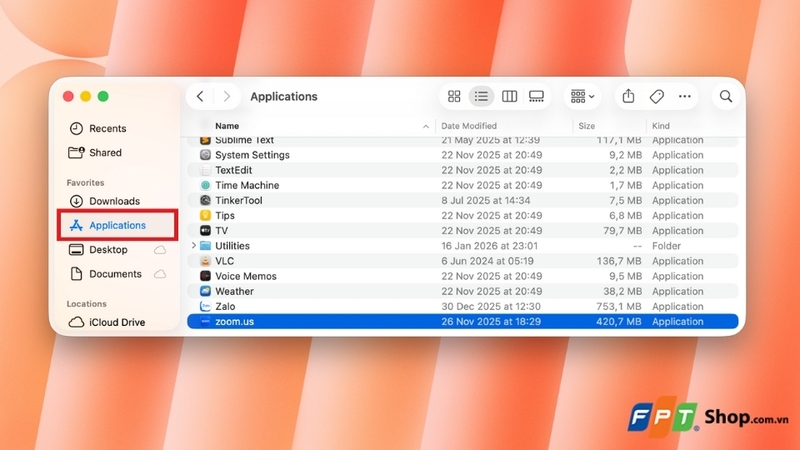Image resolution: width=800 pixels, height=450 pixels.
Task: Select the VLC file name
Action: pos(224,261)
